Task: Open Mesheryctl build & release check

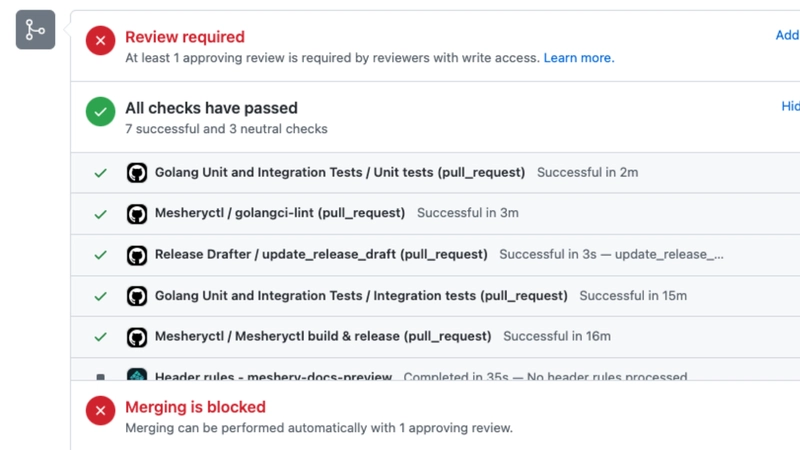Action: point(323,336)
